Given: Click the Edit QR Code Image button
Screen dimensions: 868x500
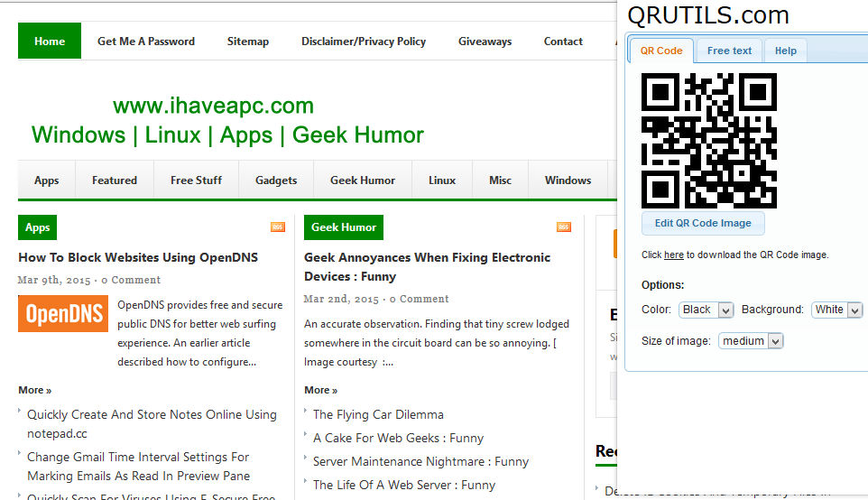Looking at the screenshot, I should pos(703,223).
